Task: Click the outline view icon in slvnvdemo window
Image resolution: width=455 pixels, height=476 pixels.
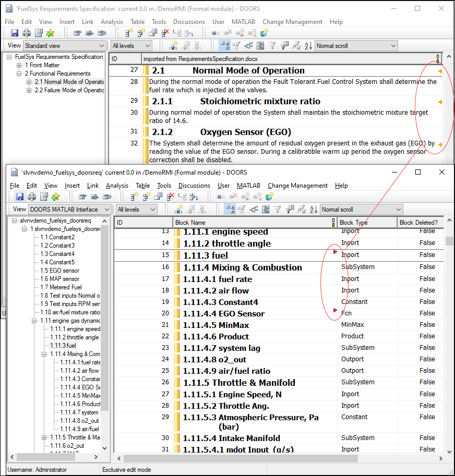Action: 266,209
